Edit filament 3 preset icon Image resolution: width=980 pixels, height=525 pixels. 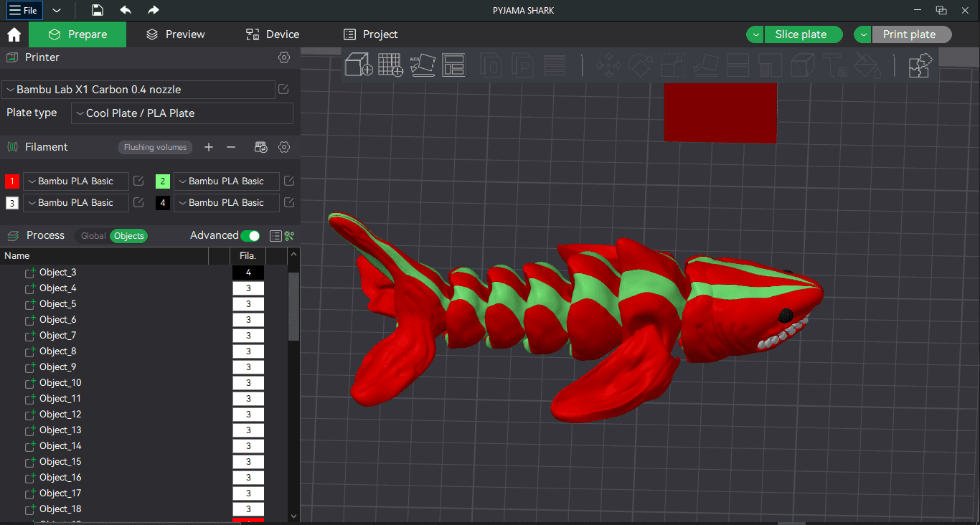tap(139, 203)
